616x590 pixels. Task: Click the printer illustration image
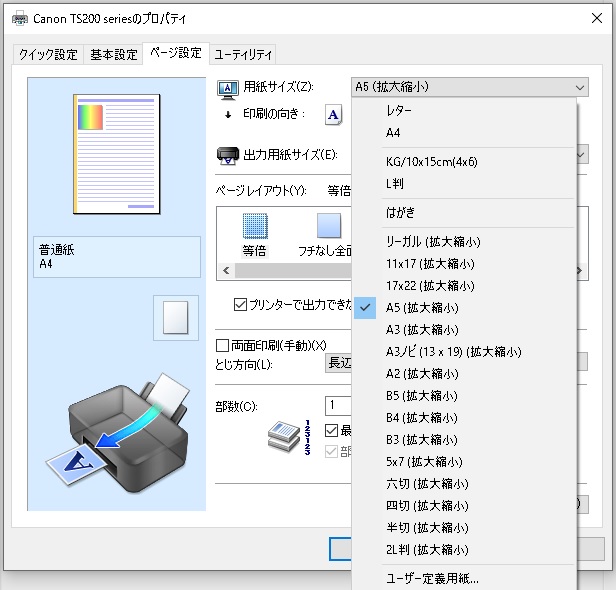pyautogui.click(x=117, y=431)
